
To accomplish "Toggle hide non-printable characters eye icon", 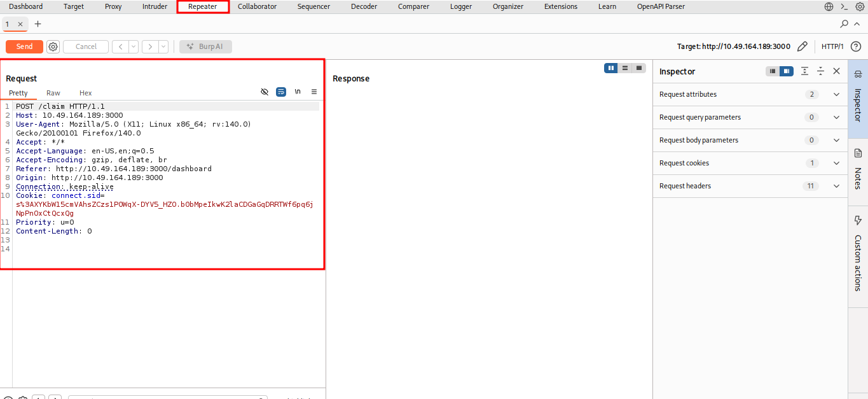I will [265, 92].
